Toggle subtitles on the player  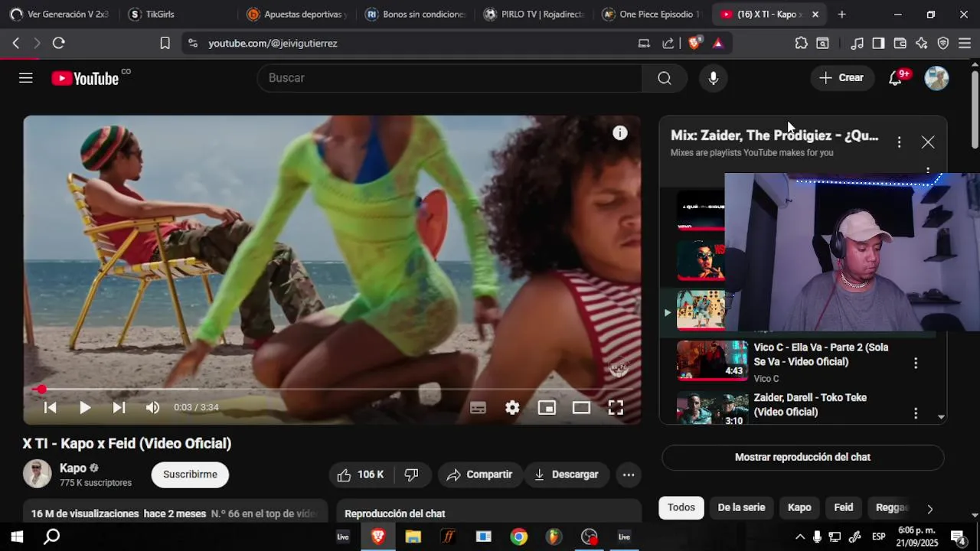(478, 408)
